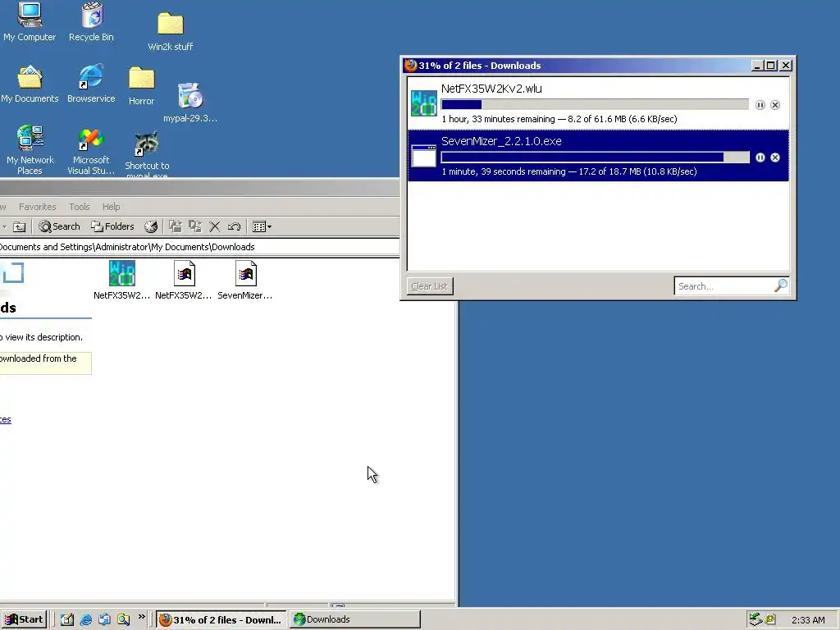The image size is (840, 630).
Task: Open the Tools menu in Explorer
Action: (x=80, y=207)
